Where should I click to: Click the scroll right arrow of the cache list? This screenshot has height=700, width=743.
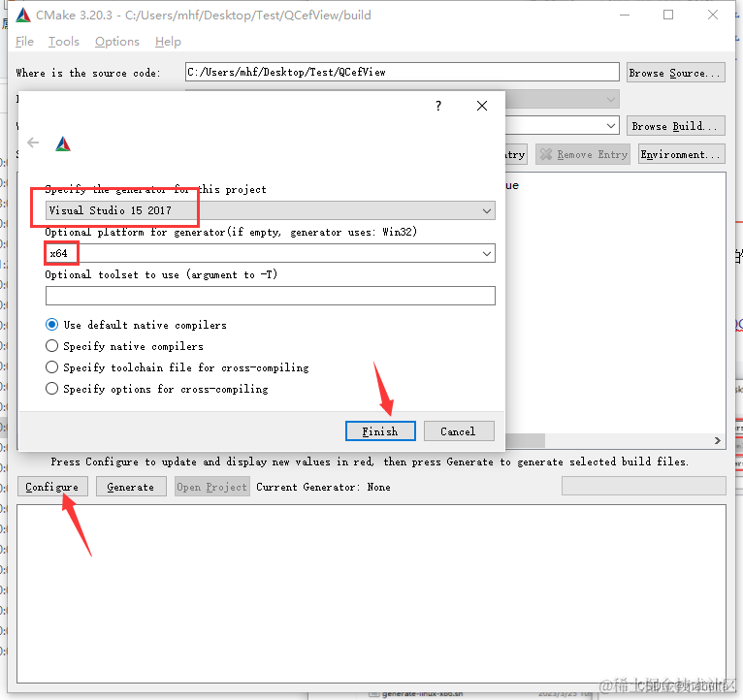click(x=718, y=440)
